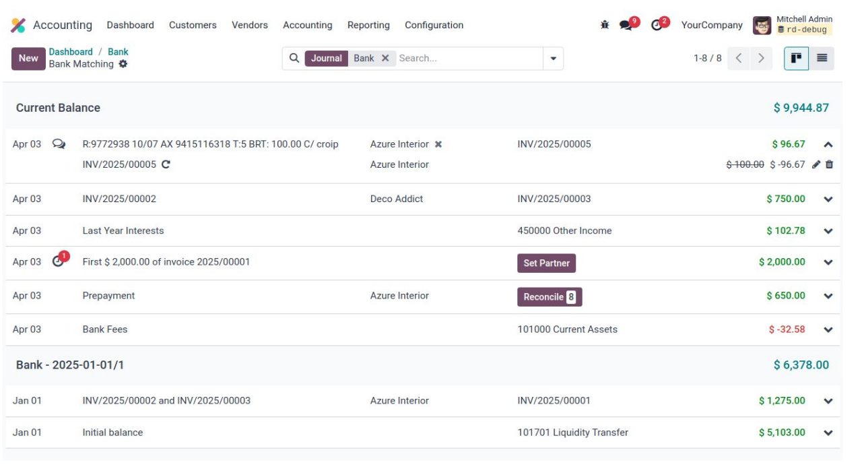
Task: Click the pencil edit icon on the -96.67 line
Action: point(816,164)
